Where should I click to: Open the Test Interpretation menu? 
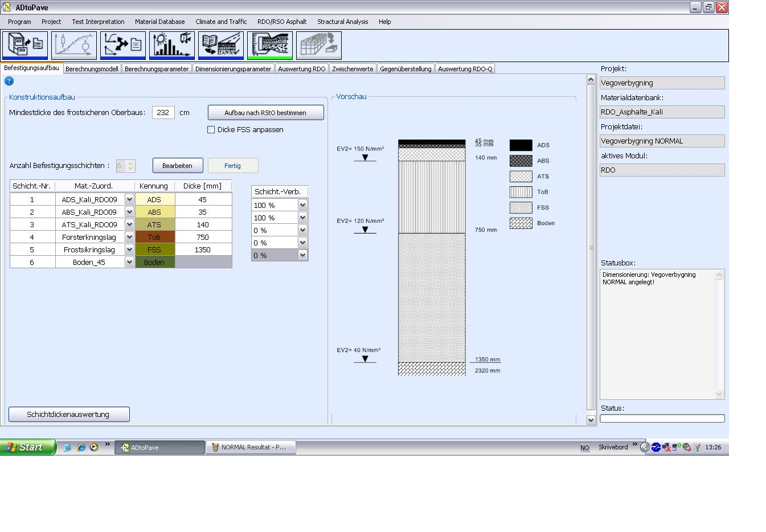98,22
